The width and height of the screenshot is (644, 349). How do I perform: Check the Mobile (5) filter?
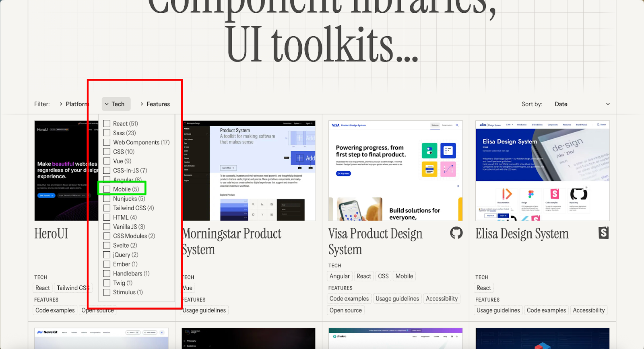107,189
